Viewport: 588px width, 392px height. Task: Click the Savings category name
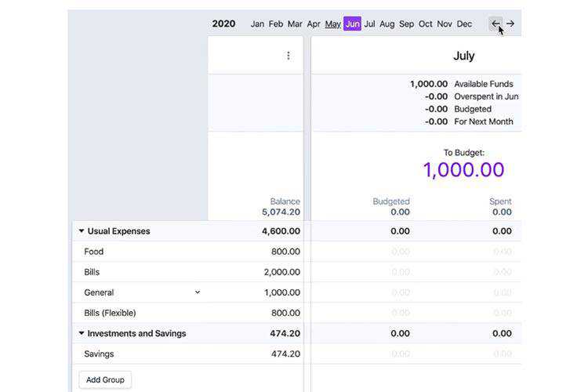[99, 354]
